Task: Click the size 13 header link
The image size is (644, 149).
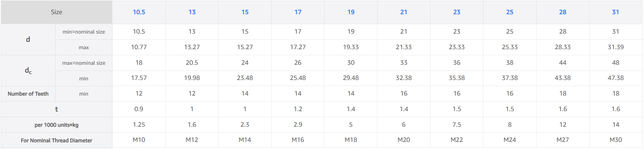Action: point(192,12)
